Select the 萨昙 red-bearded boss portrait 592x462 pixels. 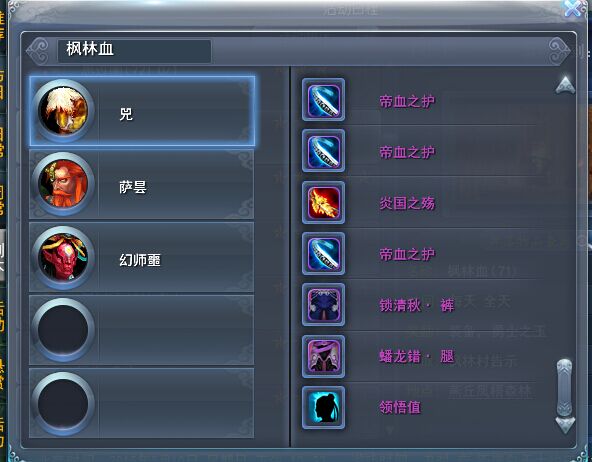tap(63, 184)
